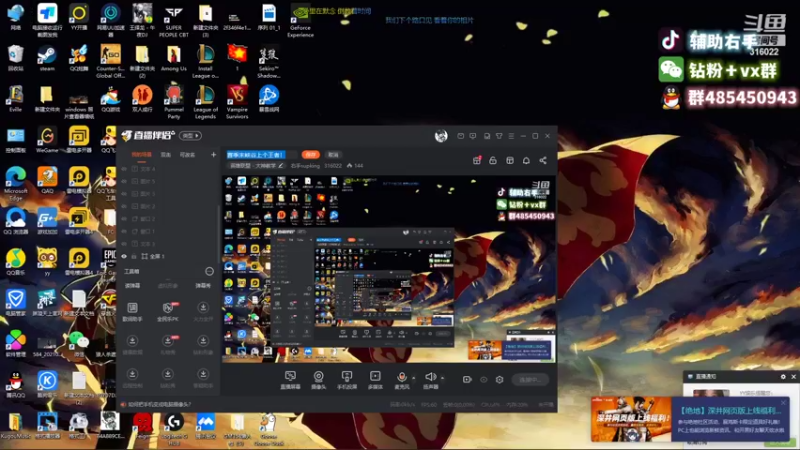The height and width of the screenshot is (450, 800).
Task: Open Steam desktop shortcut
Action: click(x=47, y=59)
